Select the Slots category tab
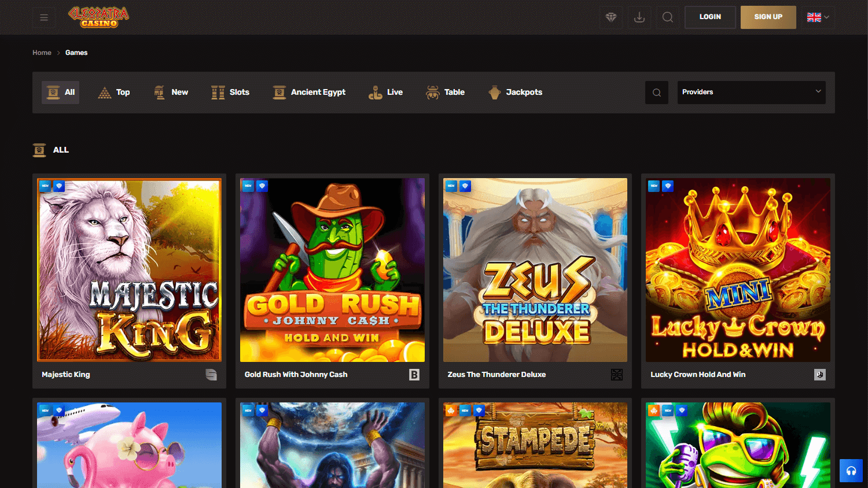Image resolution: width=868 pixels, height=488 pixels. coord(230,93)
